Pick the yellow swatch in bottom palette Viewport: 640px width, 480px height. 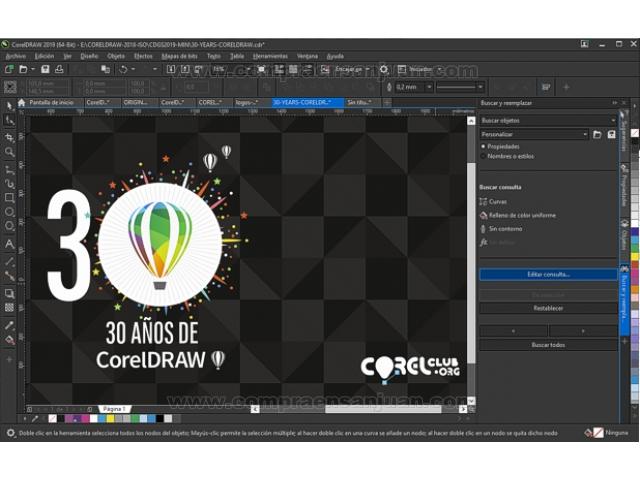click(x=110, y=418)
